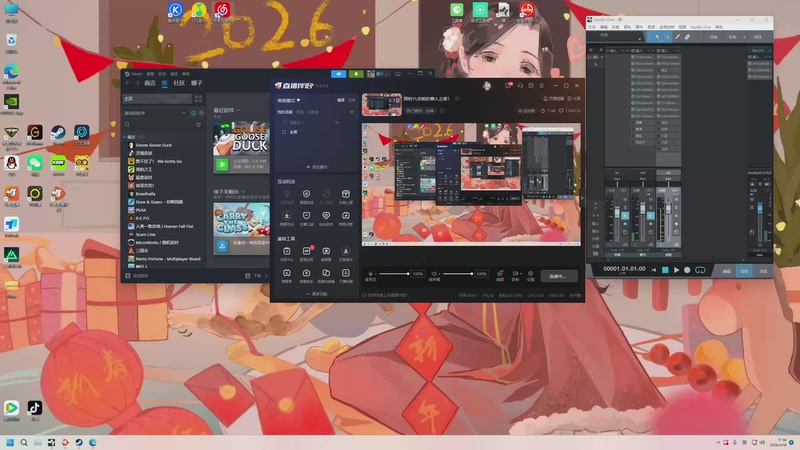
Task: Open Steam from its desktop icon
Action: pos(58,133)
